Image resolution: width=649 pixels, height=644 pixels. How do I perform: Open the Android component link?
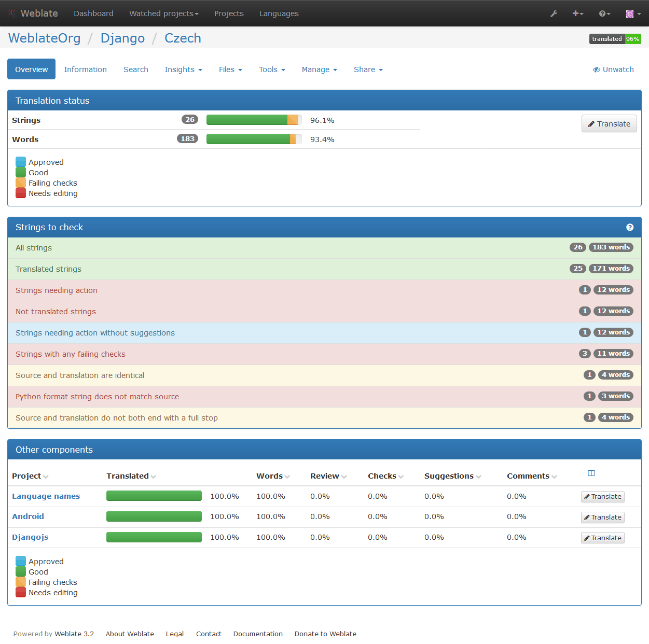[28, 516]
